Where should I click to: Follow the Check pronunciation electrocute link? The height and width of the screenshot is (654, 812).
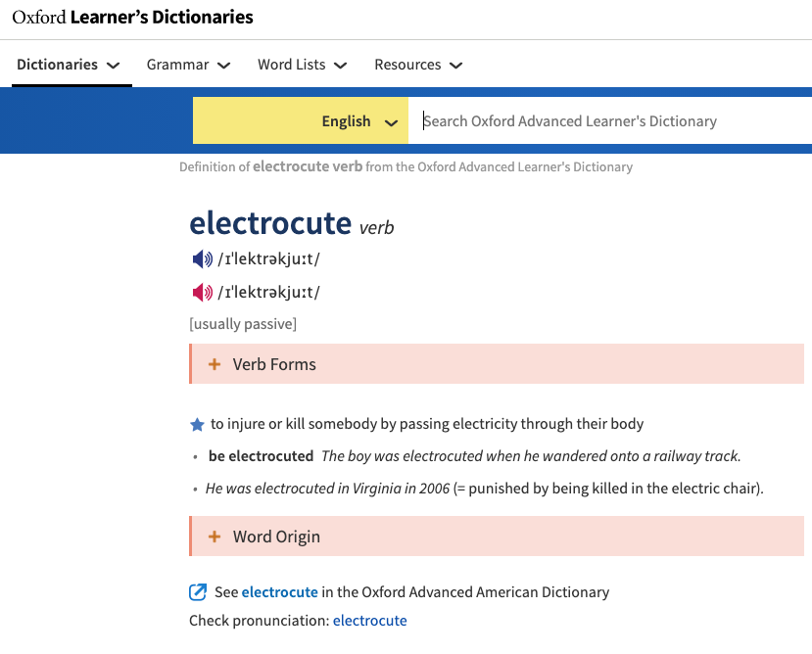pos(369,621)
